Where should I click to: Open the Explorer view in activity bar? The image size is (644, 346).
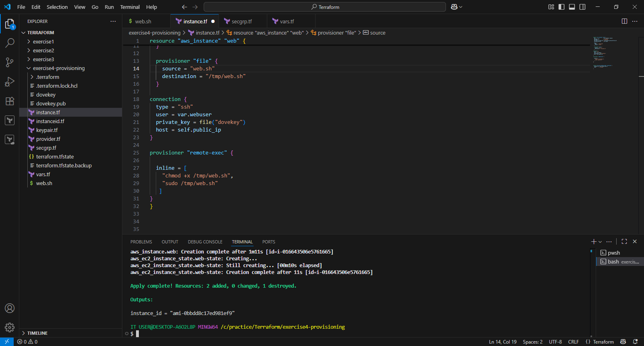pyautogui.click(x=10, y=24)
